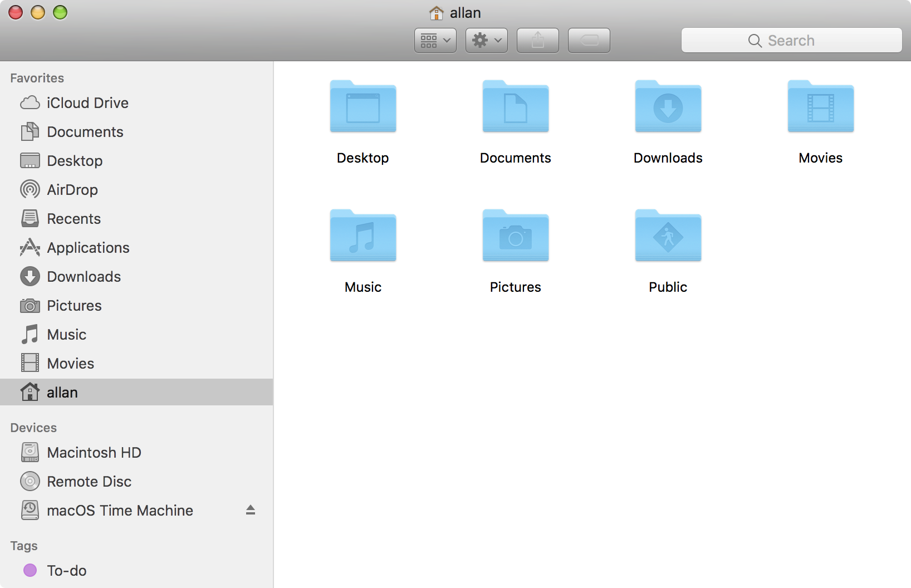Screen dimensions: 911x588
Task: Click the home proxy icon in title bar
Action: 437,12
